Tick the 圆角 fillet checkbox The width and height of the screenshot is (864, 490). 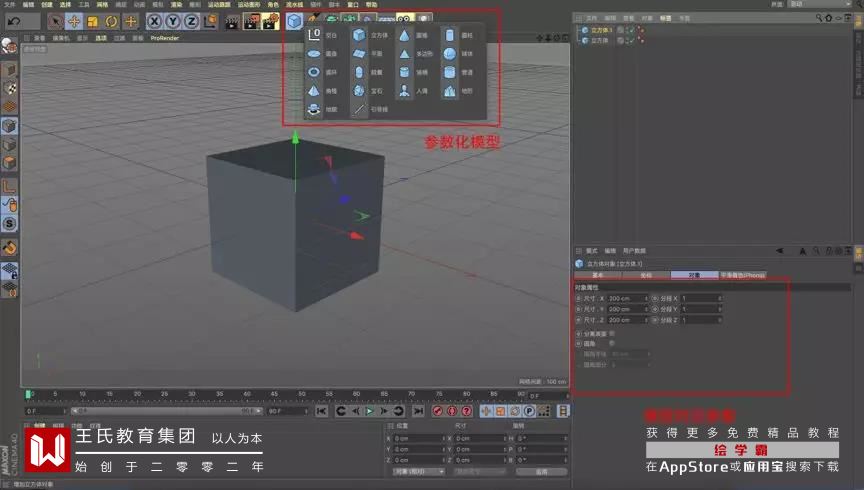[x=612, y=343]
